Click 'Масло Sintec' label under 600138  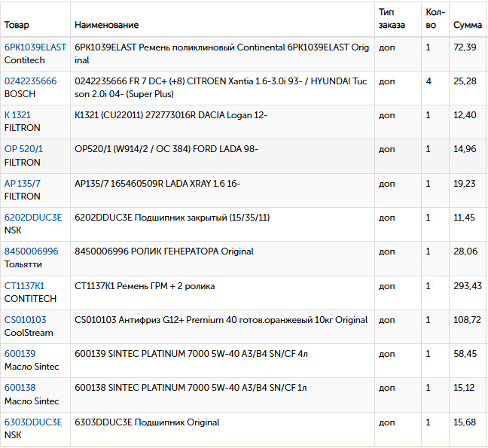[32, 401]
